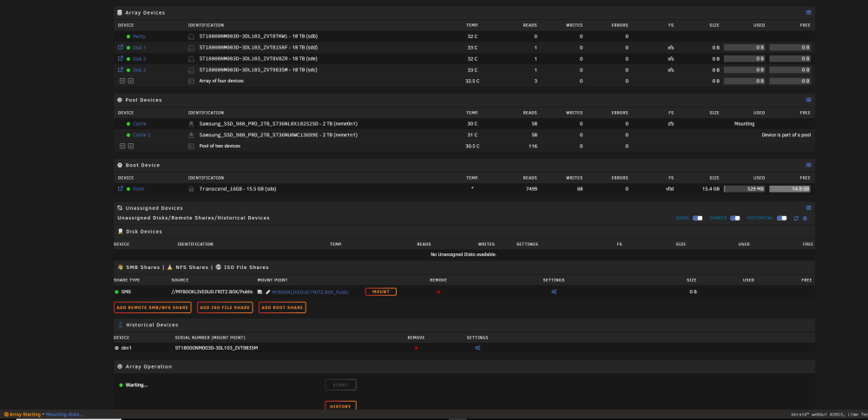Remove historical device dev1
The image size is (868, 420).
(x=417, y=348)
